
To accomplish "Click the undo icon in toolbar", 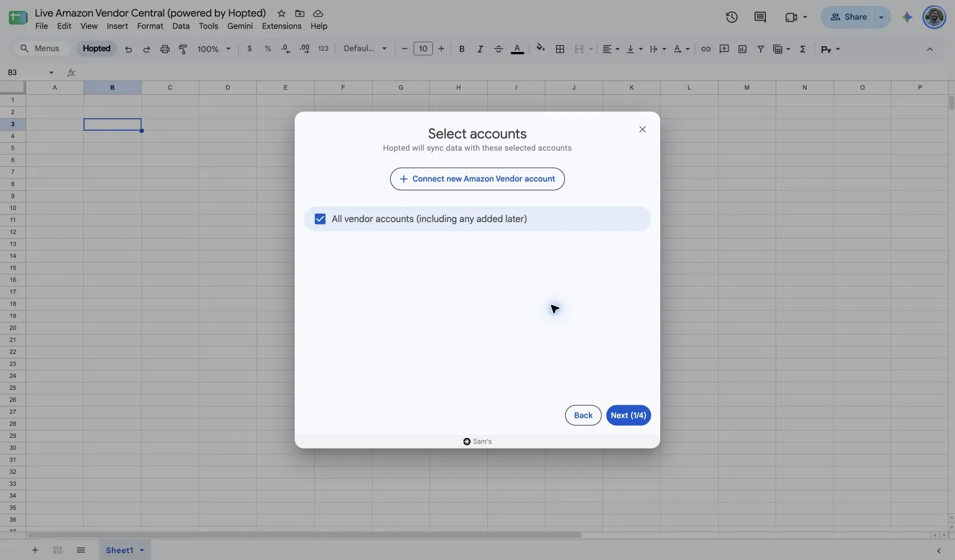I will click(x=129, y=49).
